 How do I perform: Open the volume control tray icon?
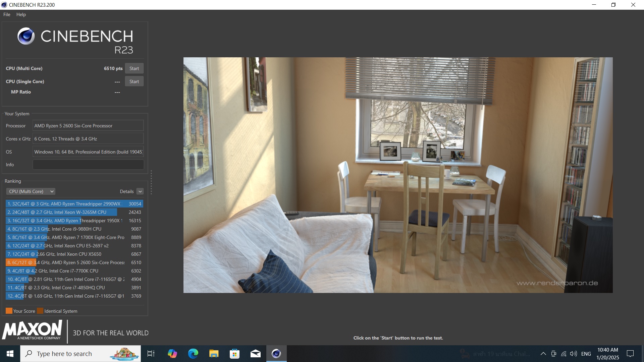point(573,354)
